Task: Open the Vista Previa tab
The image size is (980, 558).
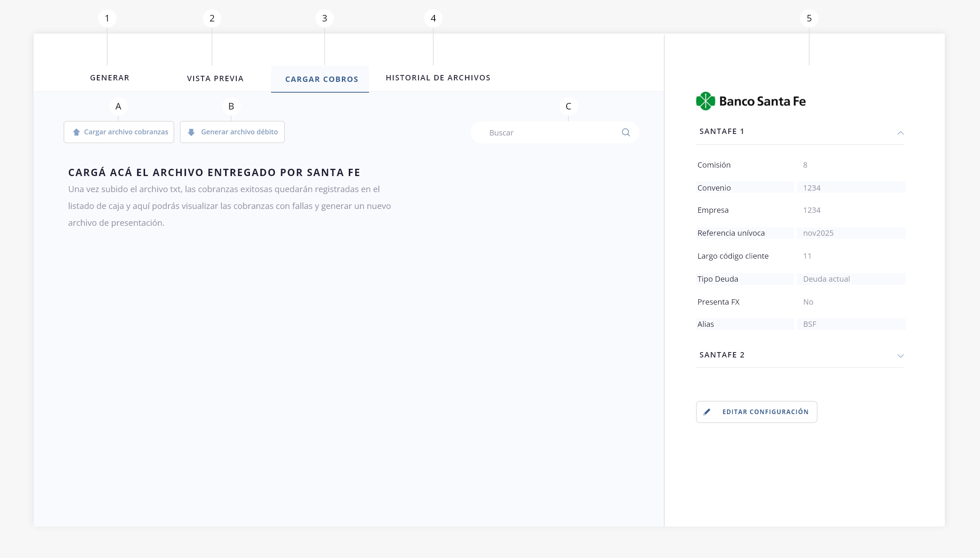Action: click(215, 78)
